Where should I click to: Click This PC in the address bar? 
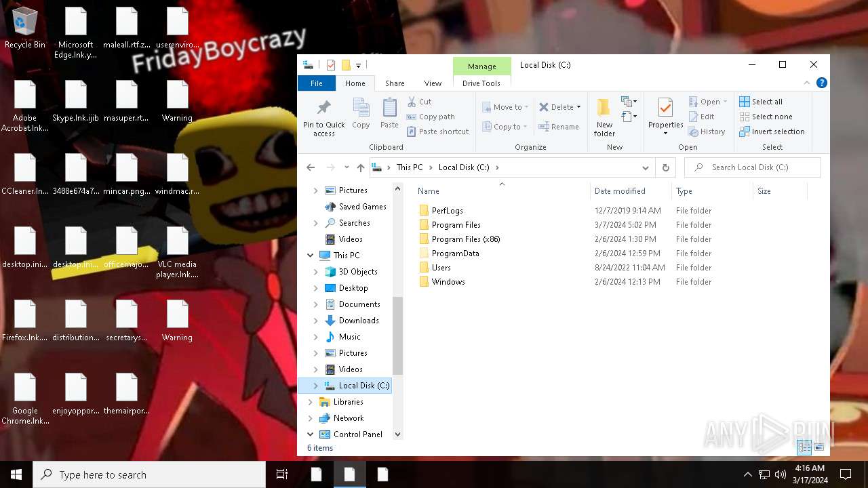coord(410,167)
